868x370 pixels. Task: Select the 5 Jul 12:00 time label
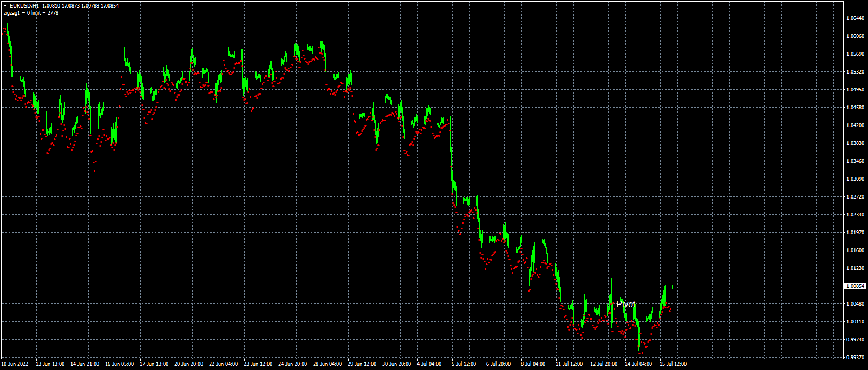click(x=465, y=364)
